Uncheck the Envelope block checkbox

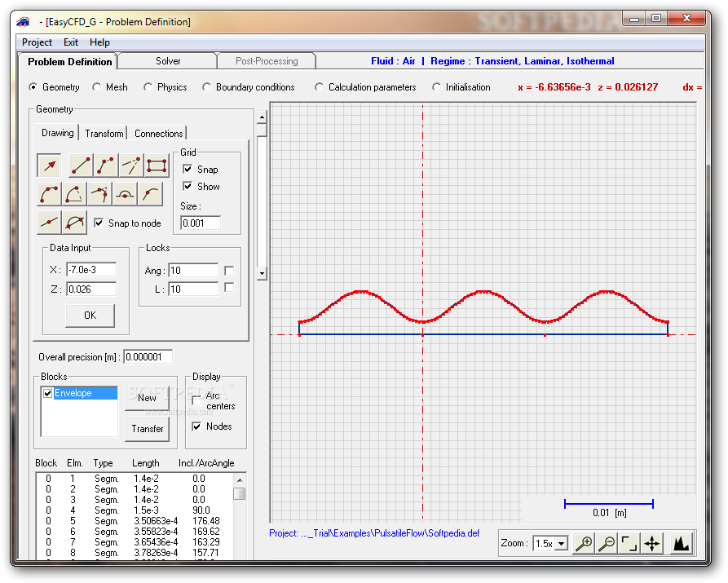pos(47,394)
